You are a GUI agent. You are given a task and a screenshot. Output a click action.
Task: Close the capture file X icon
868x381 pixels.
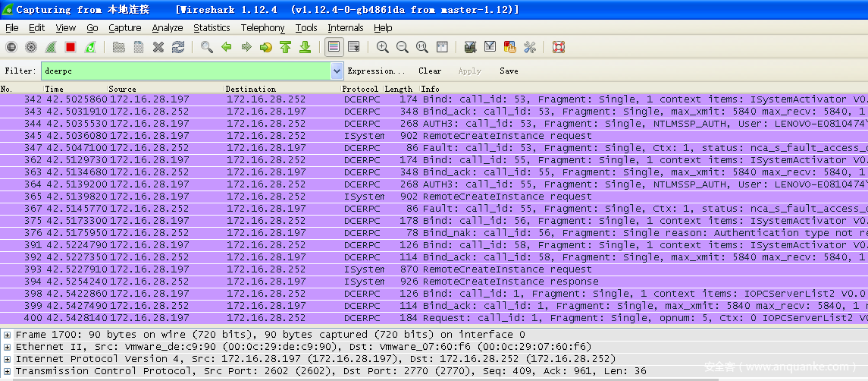158,47
